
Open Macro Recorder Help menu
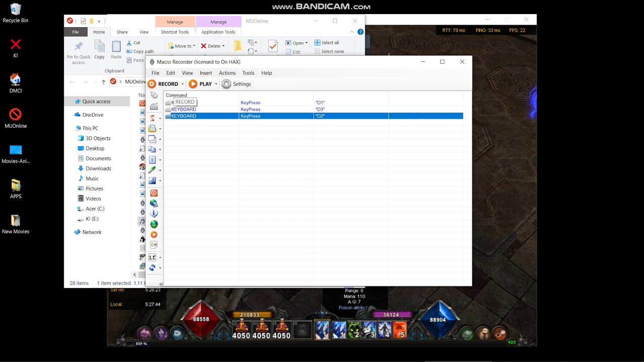click(267, 73)
